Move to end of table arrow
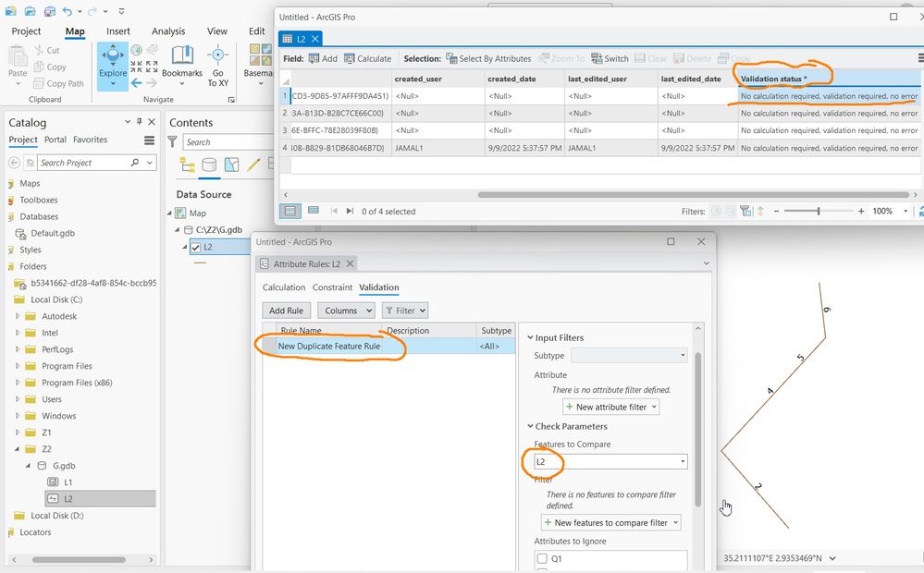This screenshot has width=924, height=573. (350, 211)
